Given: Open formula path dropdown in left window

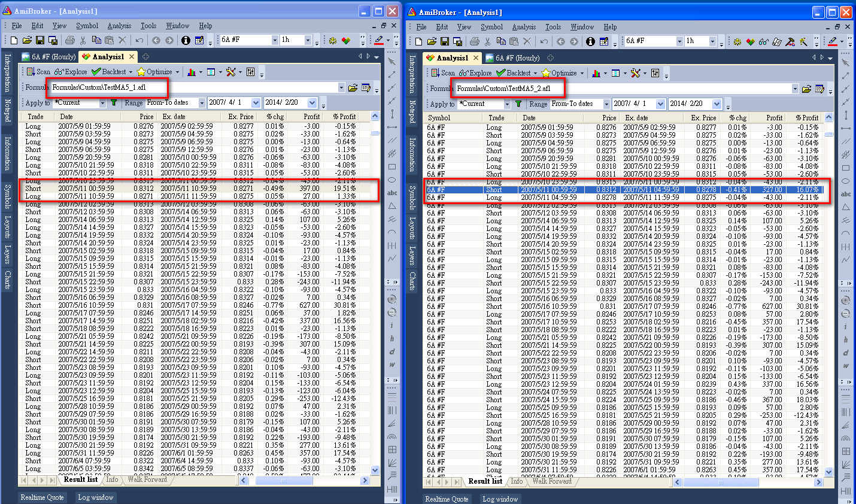Looking at the screenshot, I should pos(341,87).
